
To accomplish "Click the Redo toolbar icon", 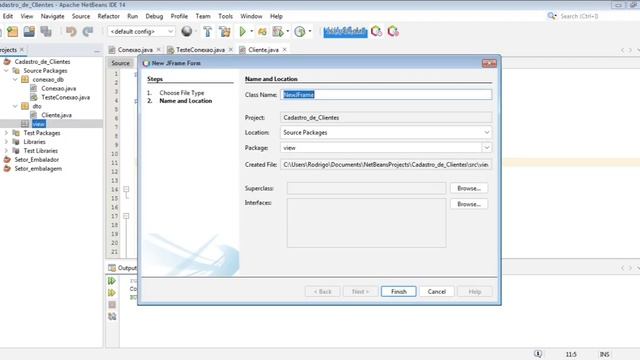I will click(88, 31).
